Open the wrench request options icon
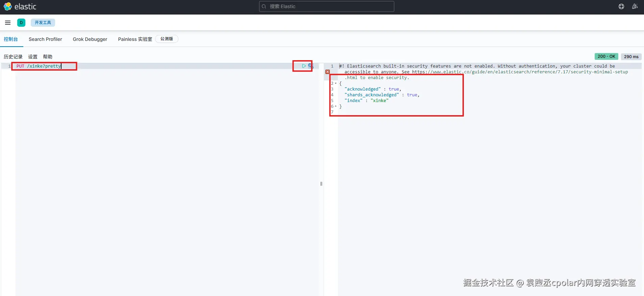The image size is (644, 296). [311, 66]
